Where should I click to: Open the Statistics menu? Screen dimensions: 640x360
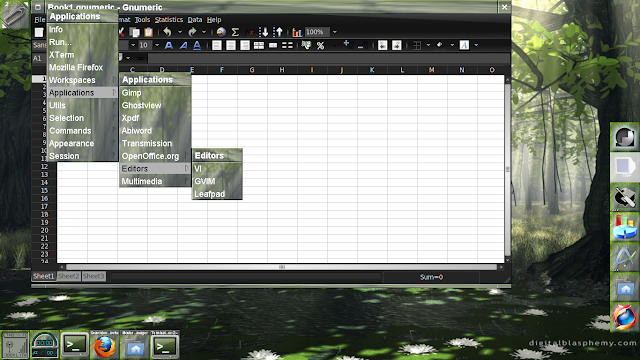[x=169, y=20]
